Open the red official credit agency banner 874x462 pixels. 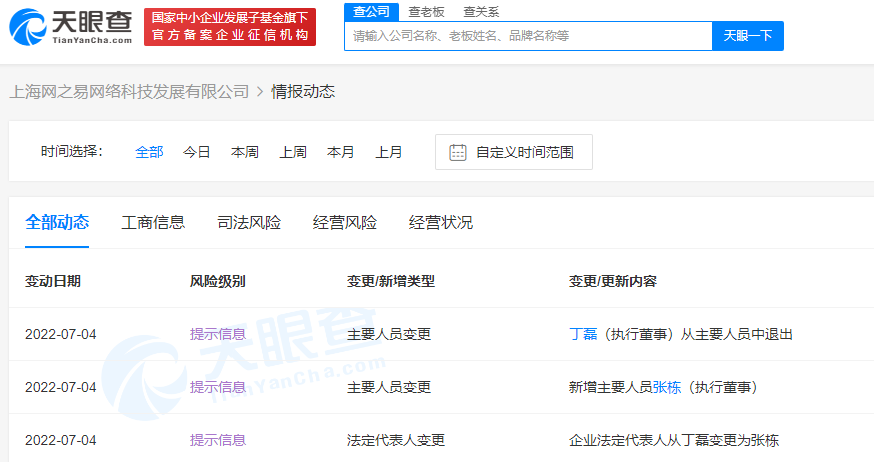230,27
